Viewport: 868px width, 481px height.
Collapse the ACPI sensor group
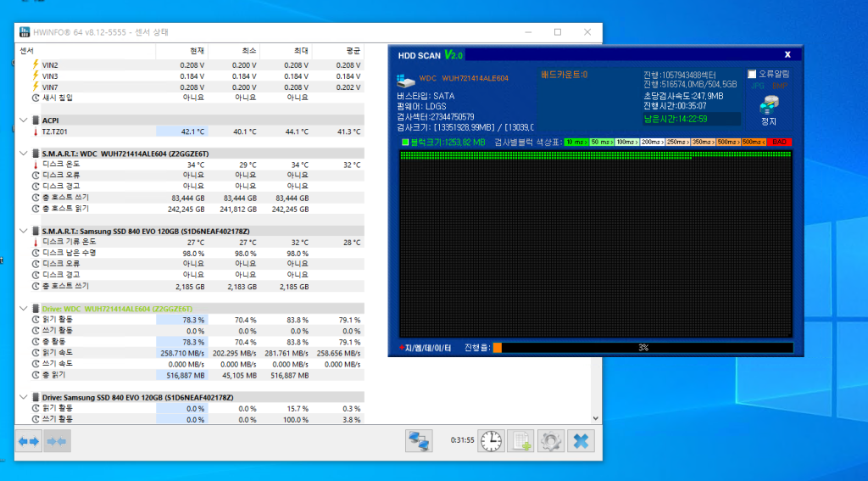point(23,120)
